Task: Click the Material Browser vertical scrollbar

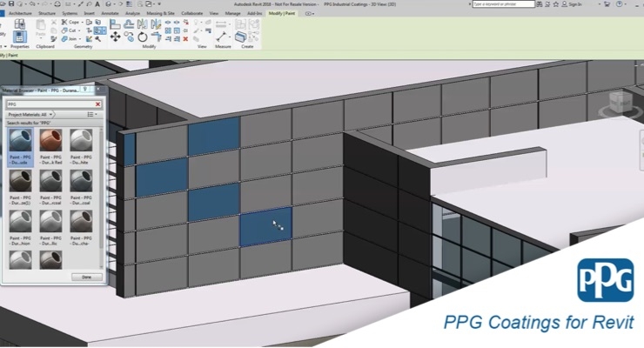Action: click(x=101, y=197)
